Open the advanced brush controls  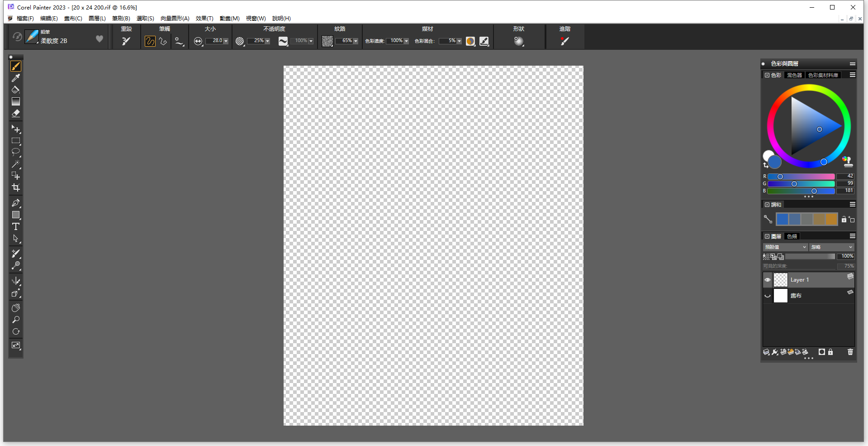[x=564, y=41]
